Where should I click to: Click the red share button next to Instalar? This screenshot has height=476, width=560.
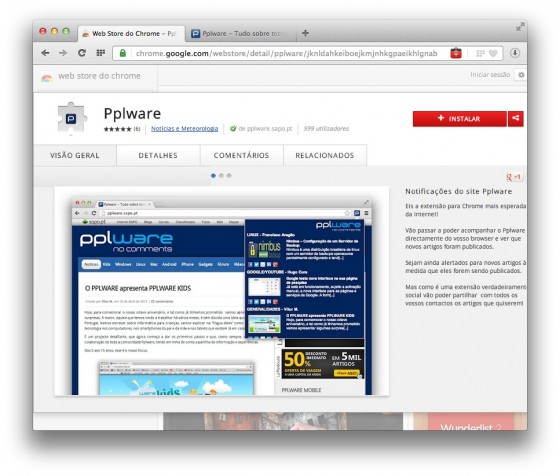coord(516,119)
